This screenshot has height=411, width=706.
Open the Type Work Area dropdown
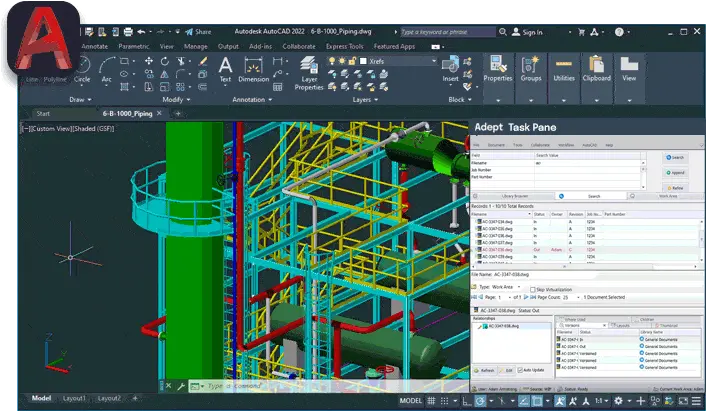tap(519, 287)
